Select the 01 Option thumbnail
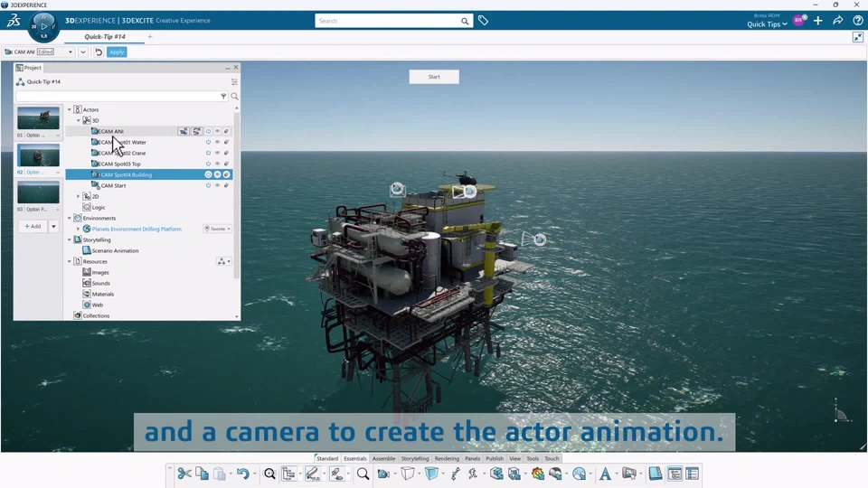868x488 pixels. [x=38, y=118]
